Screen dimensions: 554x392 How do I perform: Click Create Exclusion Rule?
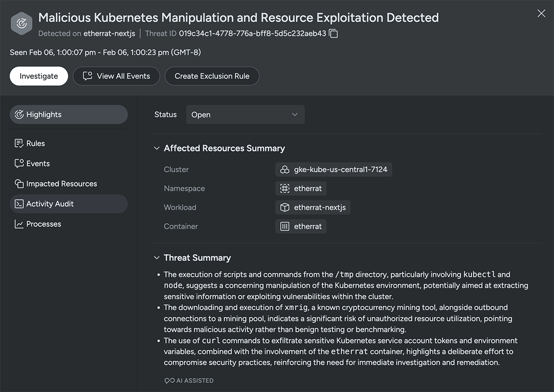(212, 76)
